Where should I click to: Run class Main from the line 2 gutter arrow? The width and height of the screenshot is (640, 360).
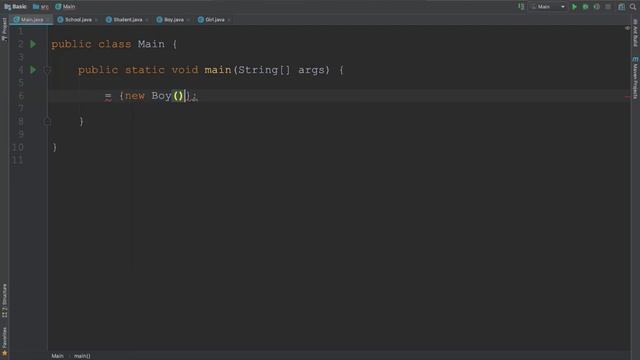tap(33, 44)
